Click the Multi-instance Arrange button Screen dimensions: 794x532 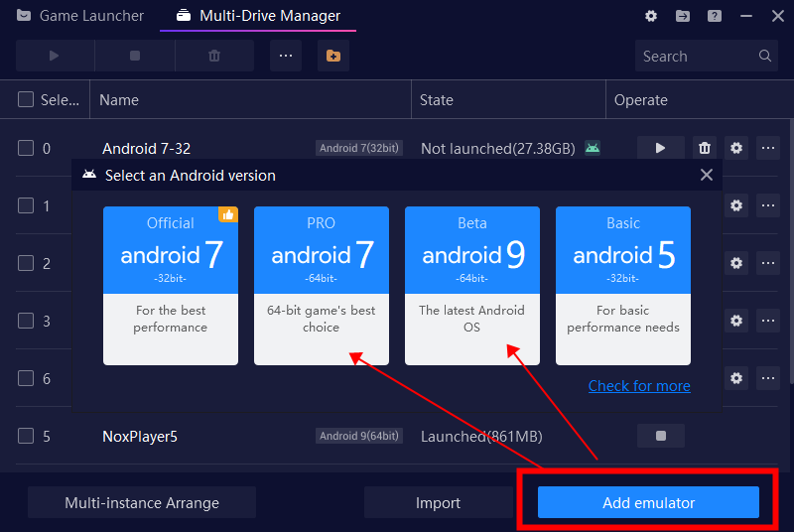click(142, 502)
